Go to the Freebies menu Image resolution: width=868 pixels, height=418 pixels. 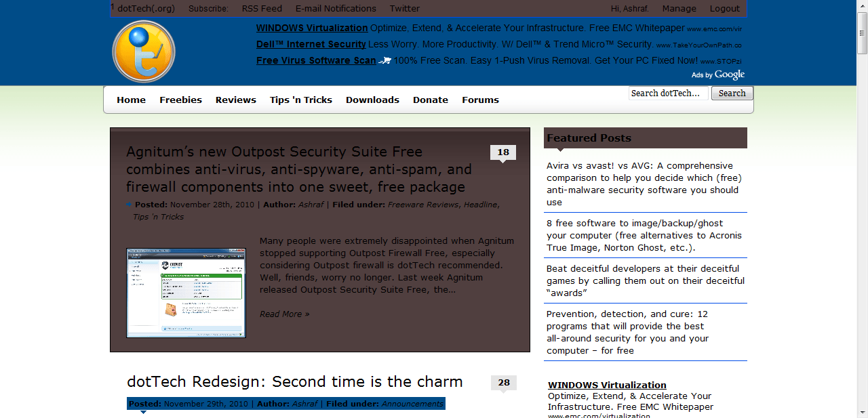(181, 100)
